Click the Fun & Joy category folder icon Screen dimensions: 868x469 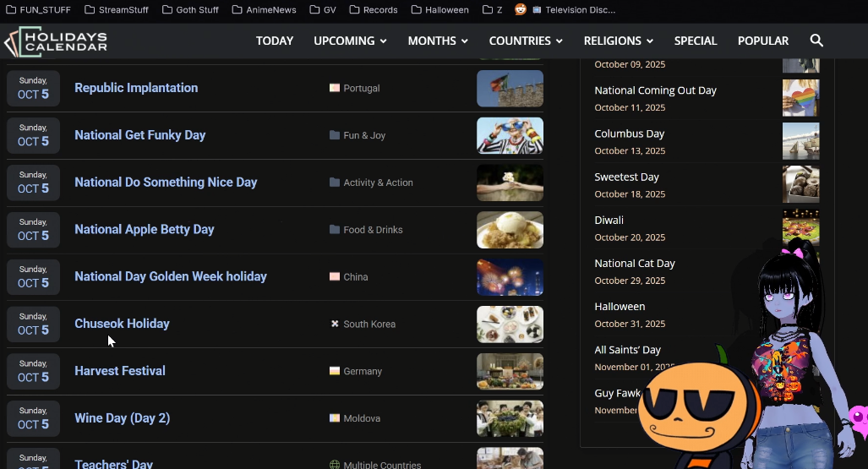(x=335, y=135)
